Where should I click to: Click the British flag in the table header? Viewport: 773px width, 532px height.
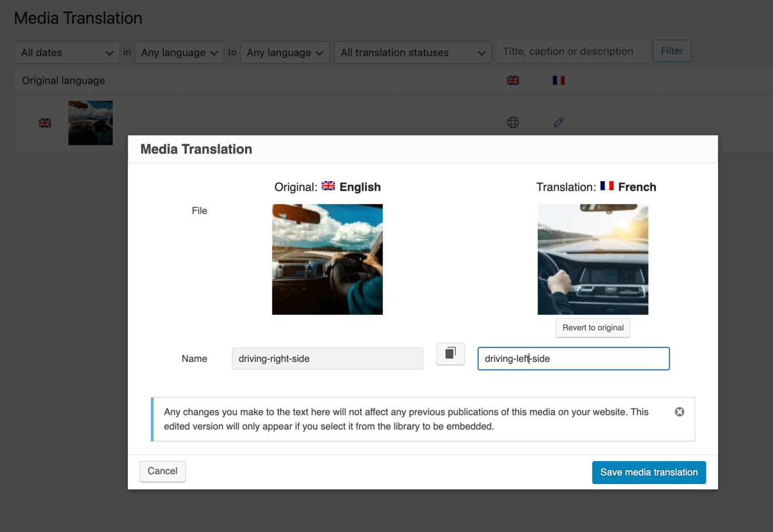[x=513, y=80]
